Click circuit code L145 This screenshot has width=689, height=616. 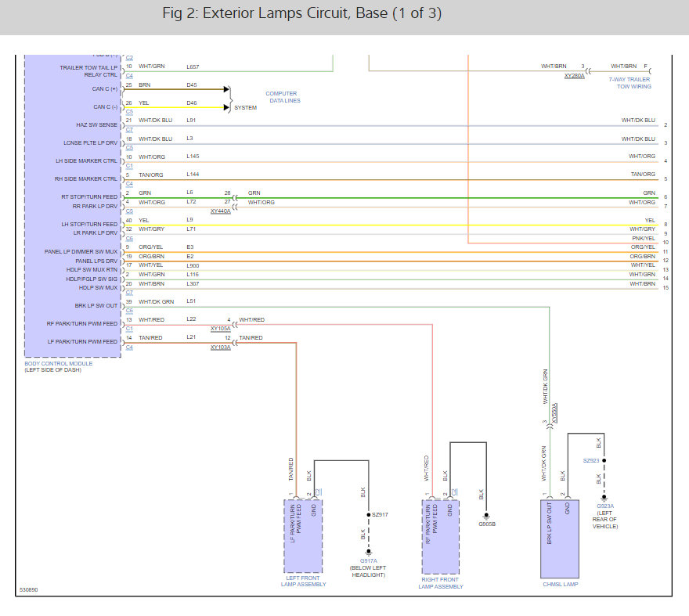(193, 157)
